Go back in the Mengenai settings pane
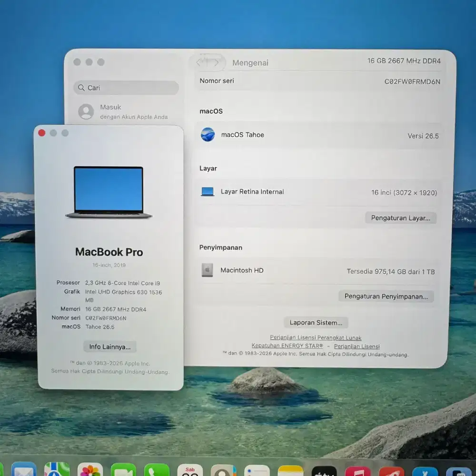 coord(199,62)
